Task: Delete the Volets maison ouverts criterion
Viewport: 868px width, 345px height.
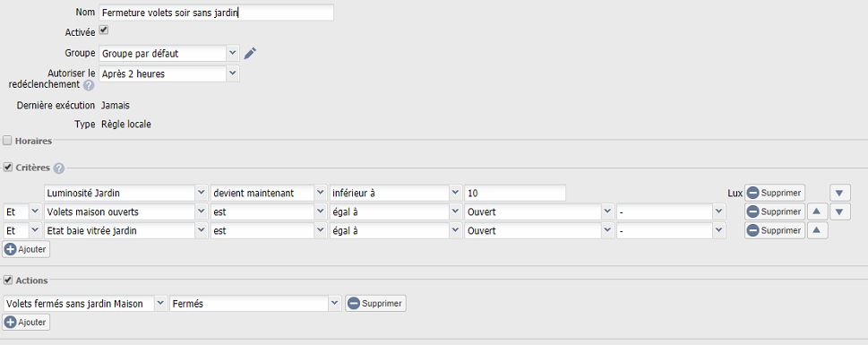Action: pyautogui.click(x=775, y=212)
